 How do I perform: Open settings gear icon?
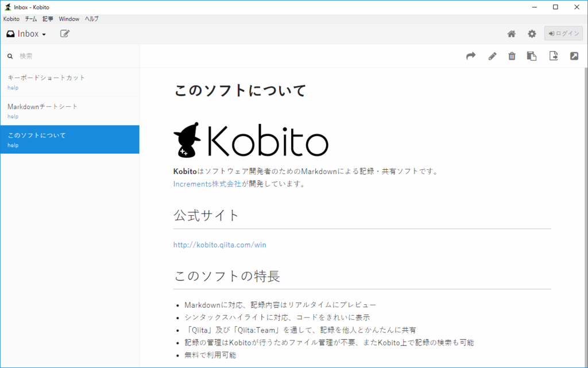(532, 34)
